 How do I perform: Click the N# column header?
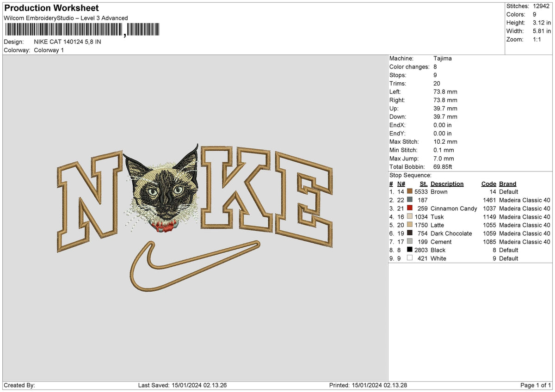(401, 184)
